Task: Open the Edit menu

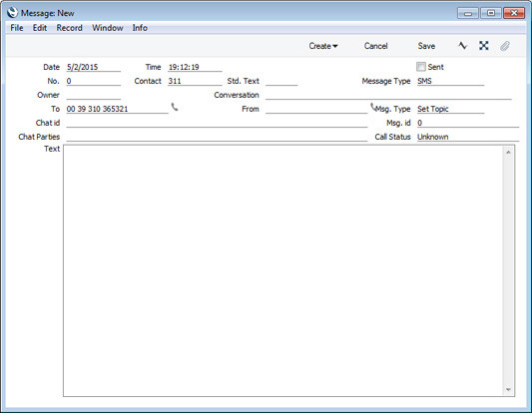Action: [40, 28]
